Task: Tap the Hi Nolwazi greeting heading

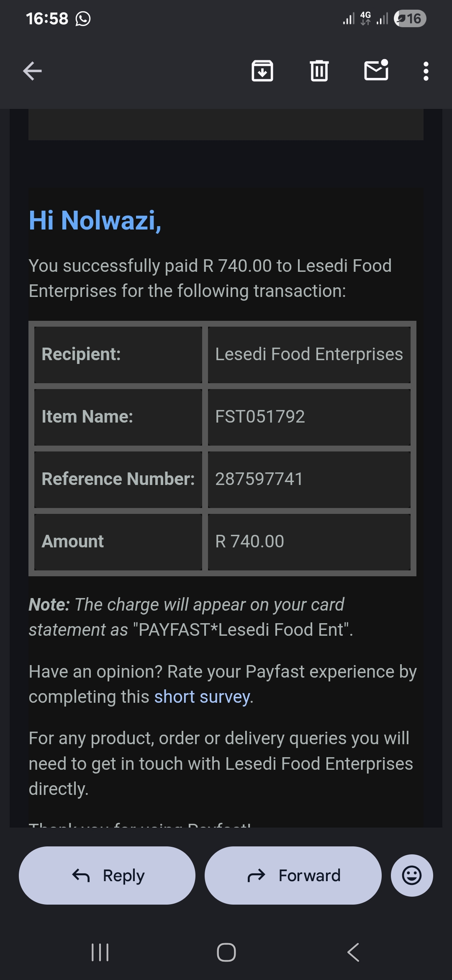Action: point(95,220)
